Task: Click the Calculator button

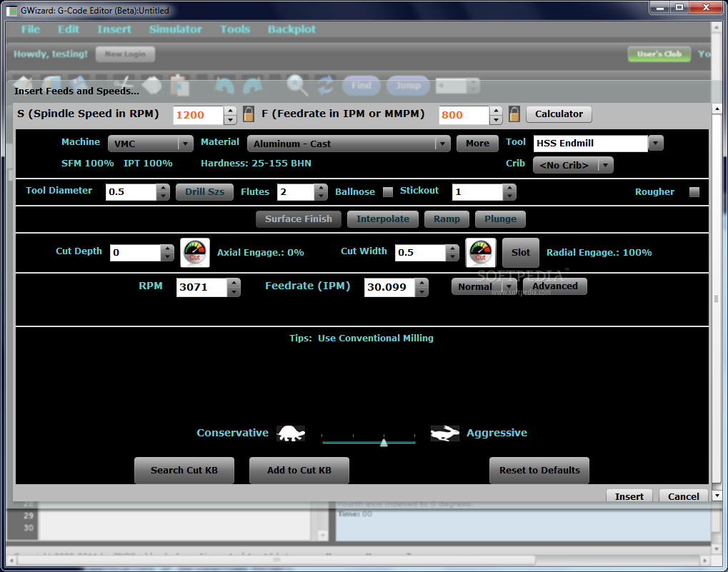Action: [559, 114]
